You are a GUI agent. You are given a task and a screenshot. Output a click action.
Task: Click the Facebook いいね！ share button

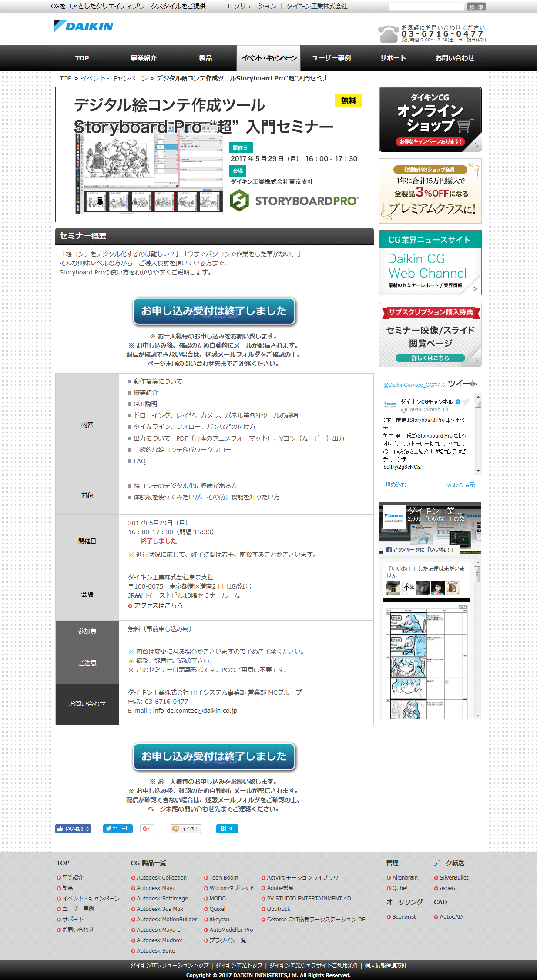coord(73,829)
